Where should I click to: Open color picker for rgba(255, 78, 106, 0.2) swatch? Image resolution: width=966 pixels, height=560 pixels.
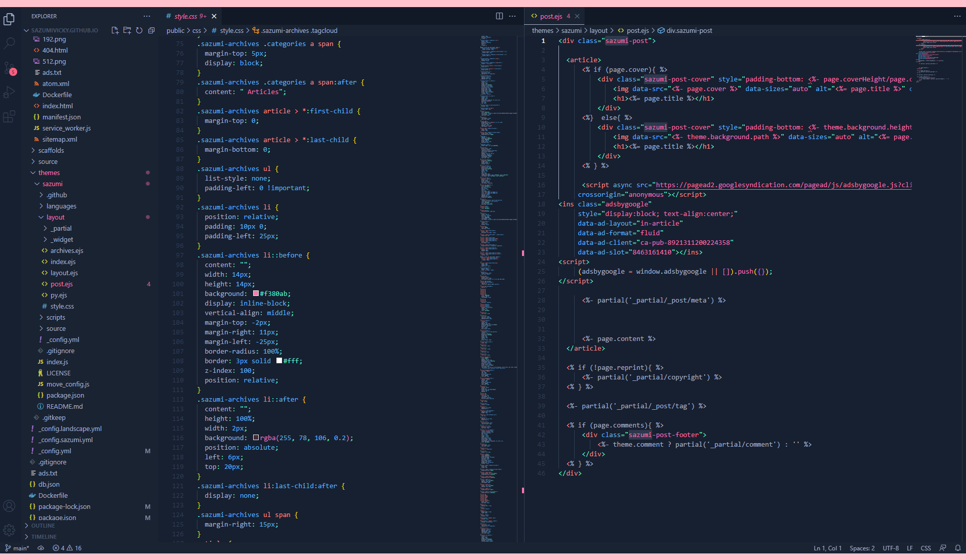tap(256, 438)
